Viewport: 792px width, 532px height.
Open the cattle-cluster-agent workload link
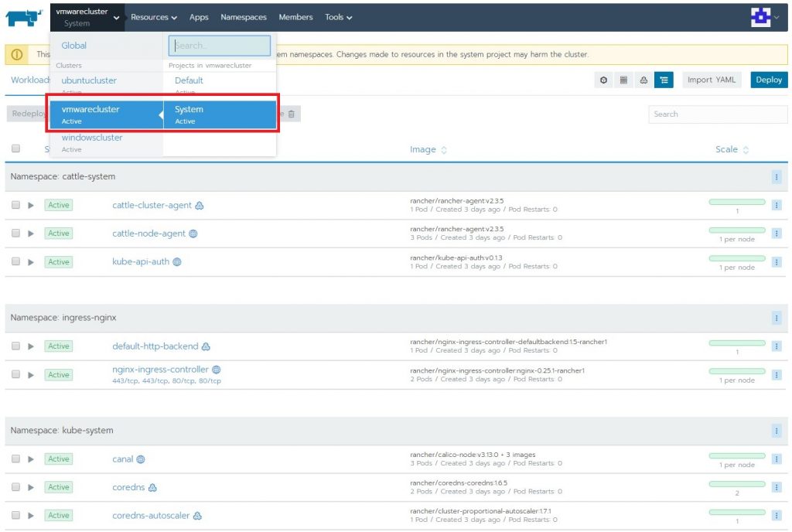click(152, 206)
